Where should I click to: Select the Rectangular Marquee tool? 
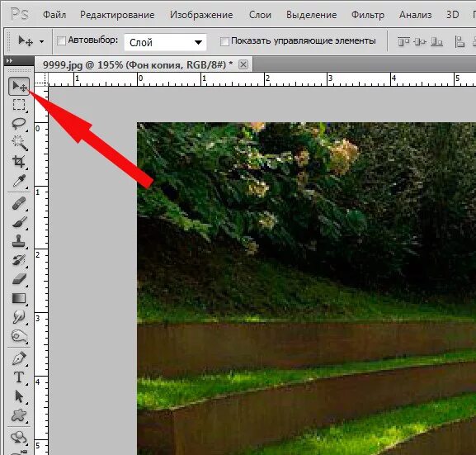click(19, 105)
